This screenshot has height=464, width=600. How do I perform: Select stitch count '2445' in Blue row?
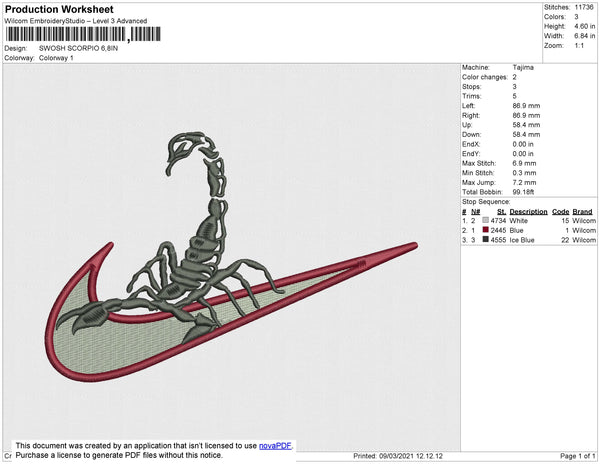pyautogui.click(x=498, y=230)
